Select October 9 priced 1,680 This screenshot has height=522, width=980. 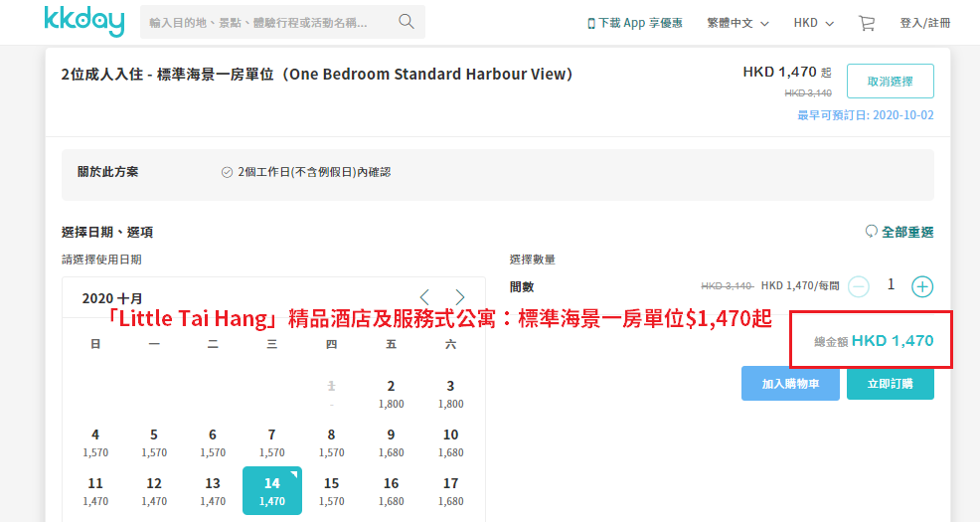[x=391, y=442]
